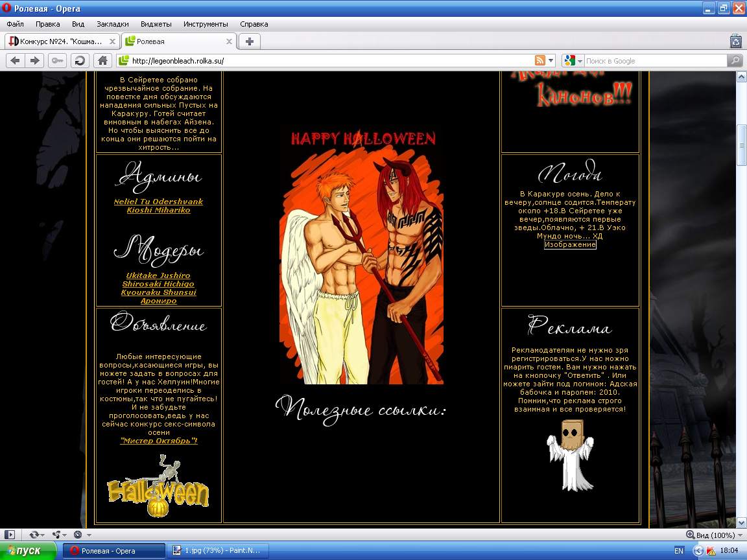The width and height of the screenshot is (747, 560).
Task: Click the browser Back arrow button
Action: [x=15, y=60]
